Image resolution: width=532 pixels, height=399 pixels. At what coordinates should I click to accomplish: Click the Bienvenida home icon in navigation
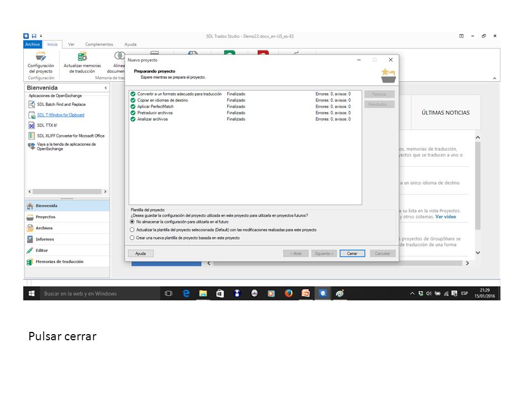point(30,206)
